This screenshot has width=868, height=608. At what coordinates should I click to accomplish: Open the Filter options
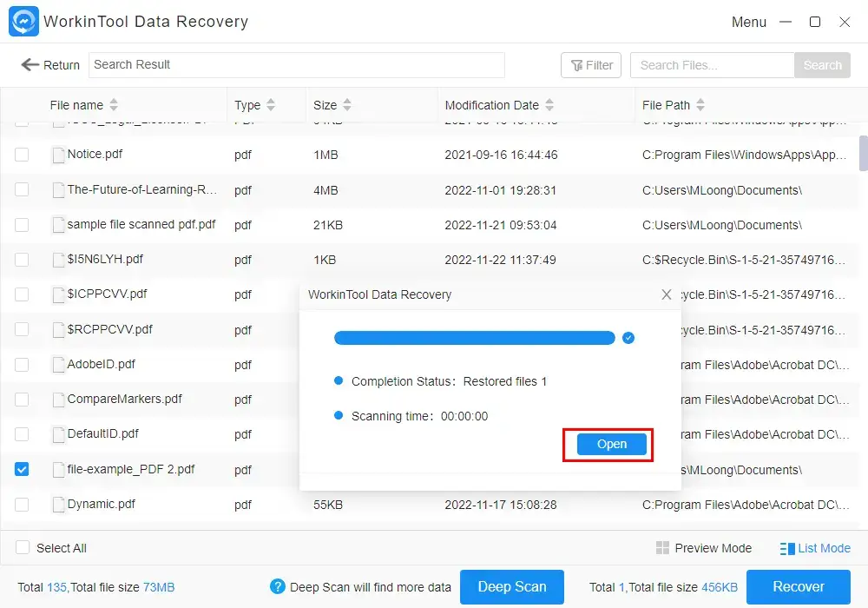(x=591, y=65)
